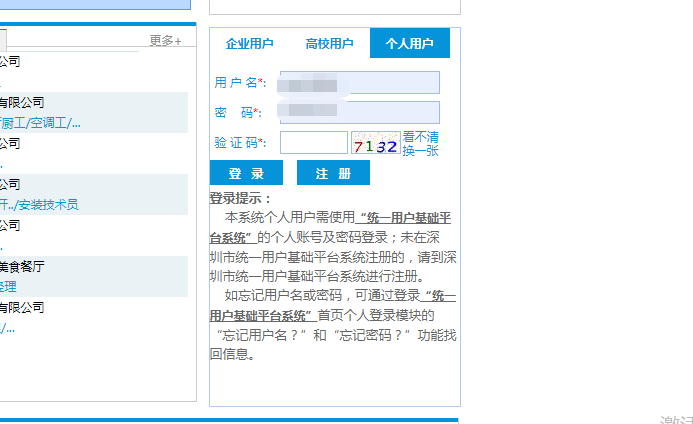Refresh captcha via 看不清换一张 link
The width and height of the screenshot is (693, 424).
420,144
